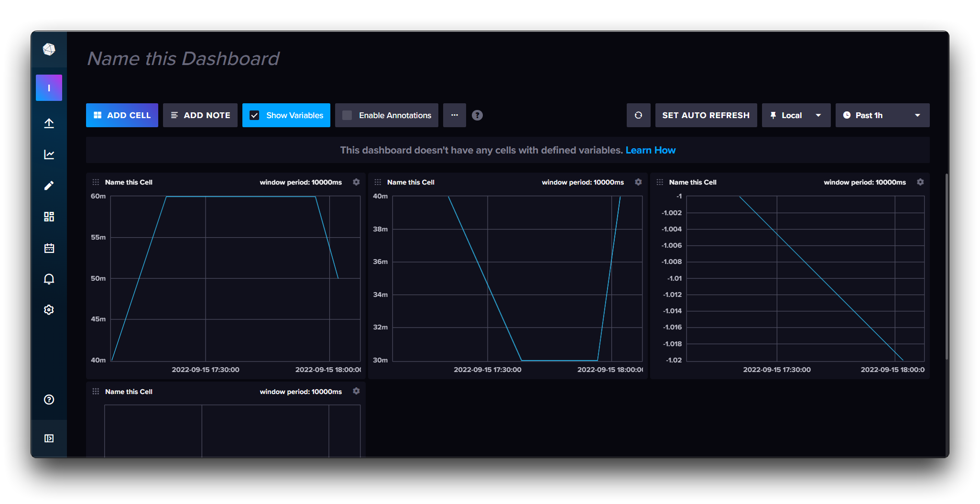Grab drag handle of third cell (-1 chart)
The height and width of the screenshot is (504, 980).
pyautogui.click(x=660, y=182)
